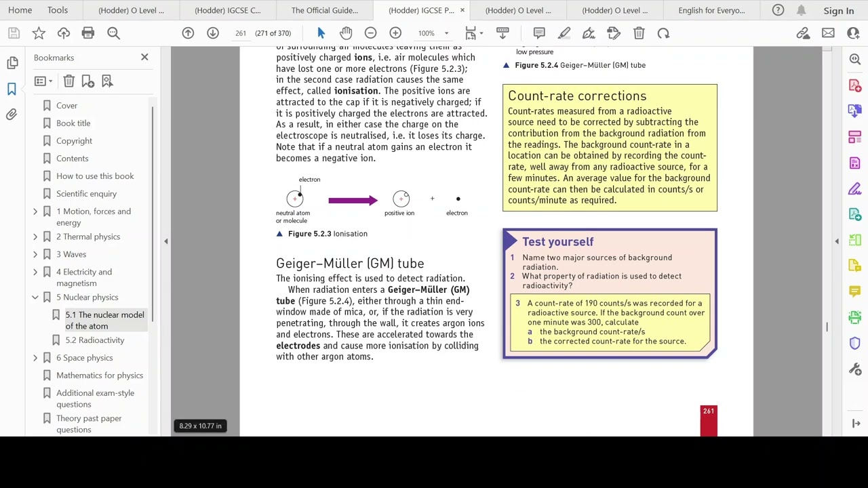The width and height of the screenshot is (868, 488).
Task: Switch to Tools tab
Action: point(58,10)
